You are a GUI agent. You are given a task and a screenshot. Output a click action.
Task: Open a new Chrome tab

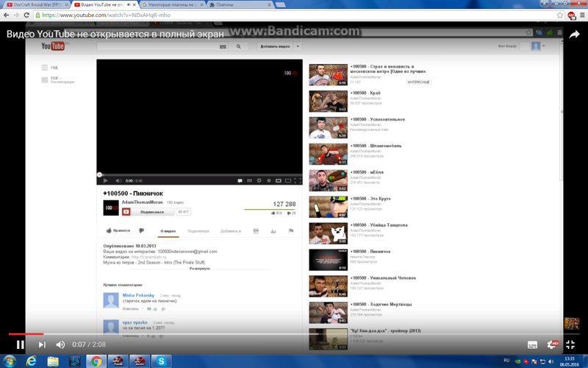pyautogui.click(x=280, y=5)
